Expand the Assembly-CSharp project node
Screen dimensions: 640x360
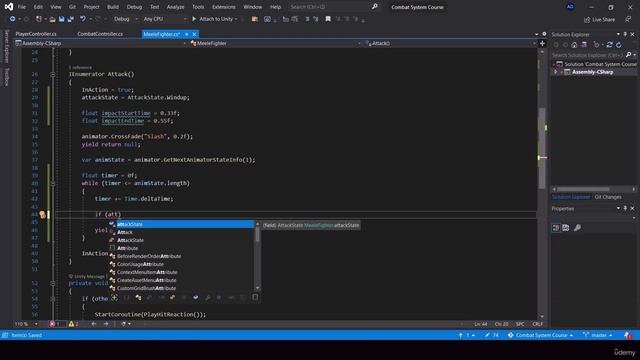point(556,72)
